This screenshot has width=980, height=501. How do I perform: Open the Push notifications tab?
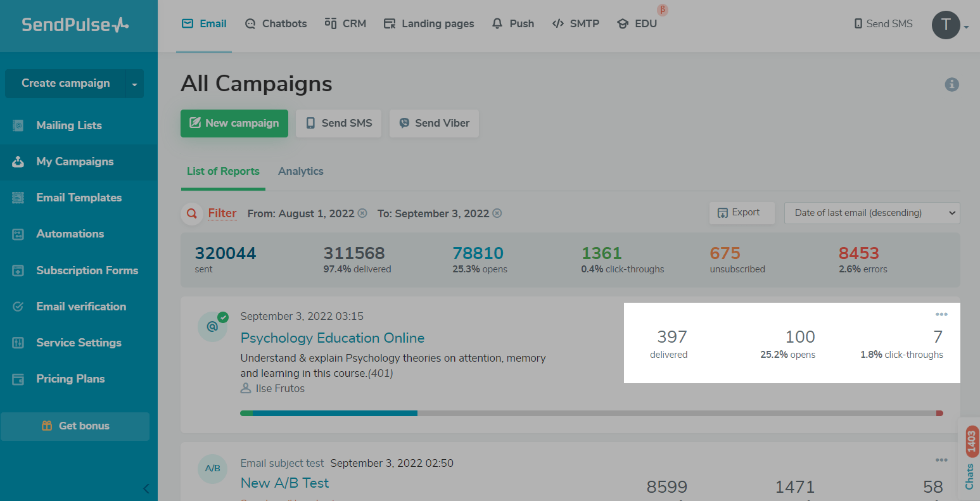pyautogui.click(x=513, y=23)
